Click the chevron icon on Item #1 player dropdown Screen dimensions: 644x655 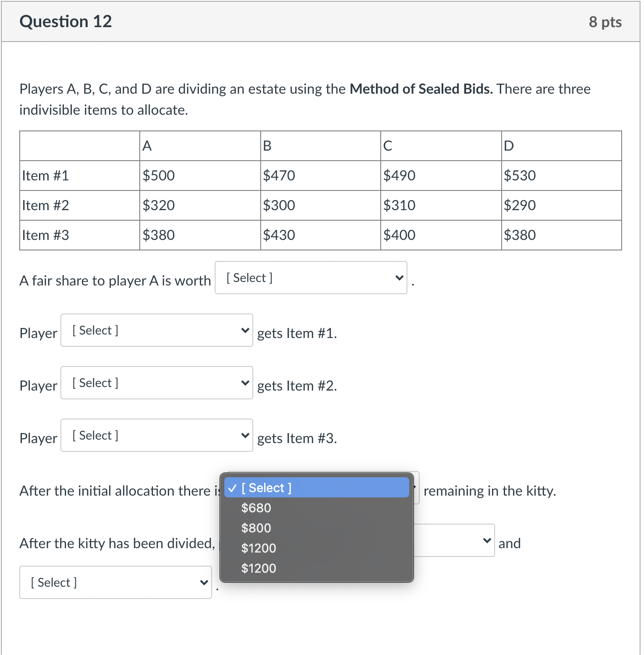tap(245, 330)
